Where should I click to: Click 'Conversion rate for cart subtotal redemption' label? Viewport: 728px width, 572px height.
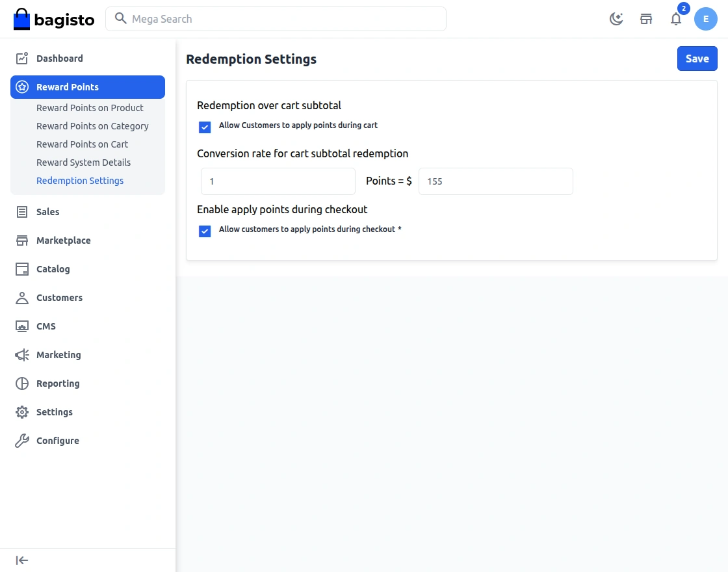[303, 153]
